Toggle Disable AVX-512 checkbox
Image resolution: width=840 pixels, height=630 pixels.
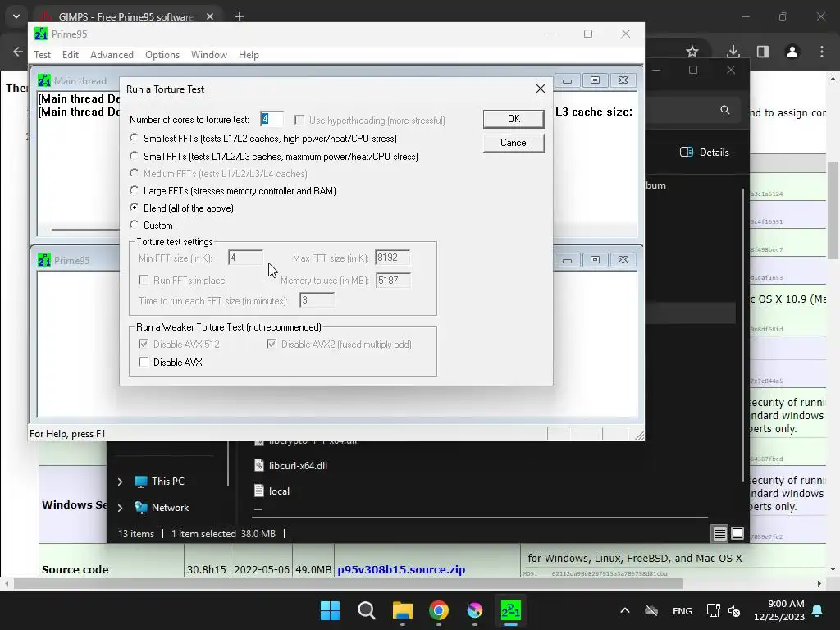(144, 344)
